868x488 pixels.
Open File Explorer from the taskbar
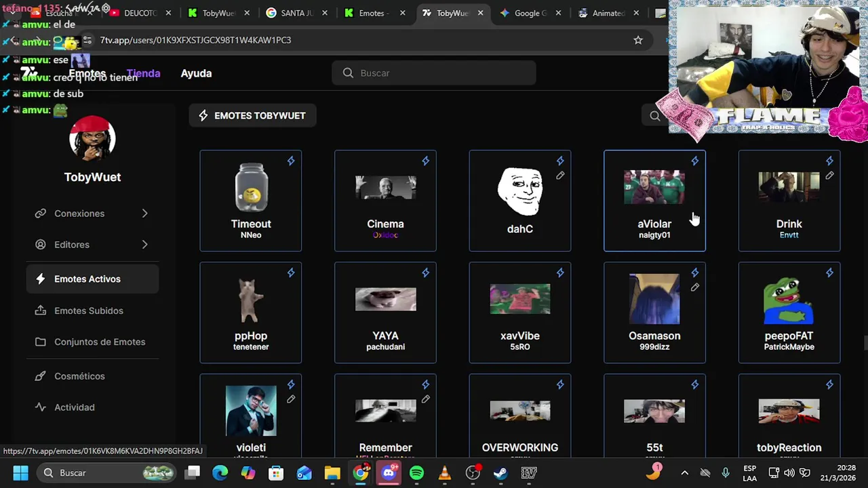pos(332,473)
